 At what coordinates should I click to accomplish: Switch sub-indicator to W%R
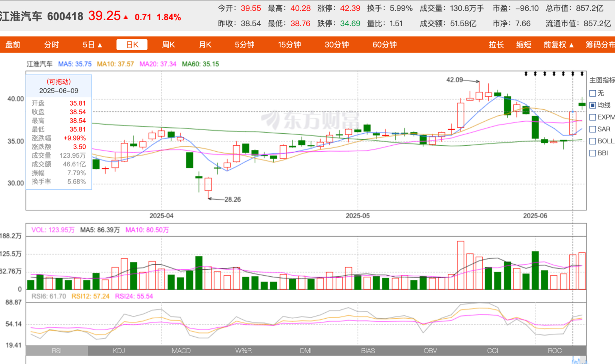tap(243, 351)
